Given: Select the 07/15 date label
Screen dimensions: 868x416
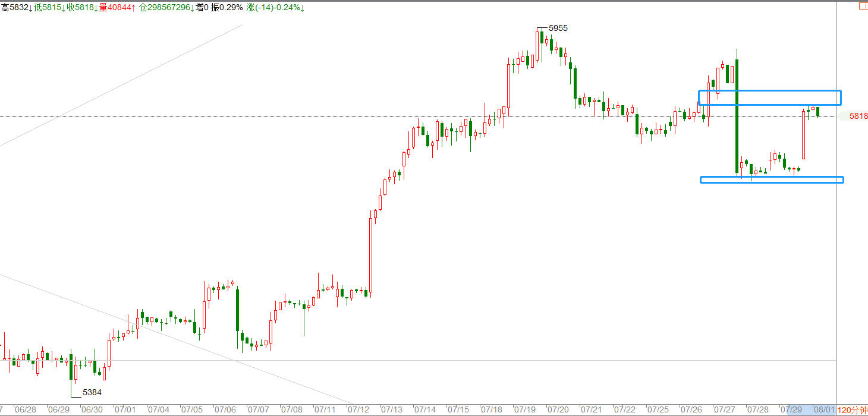Looking at the screenshot, I should pyautogui.click(x=458, y=410).
